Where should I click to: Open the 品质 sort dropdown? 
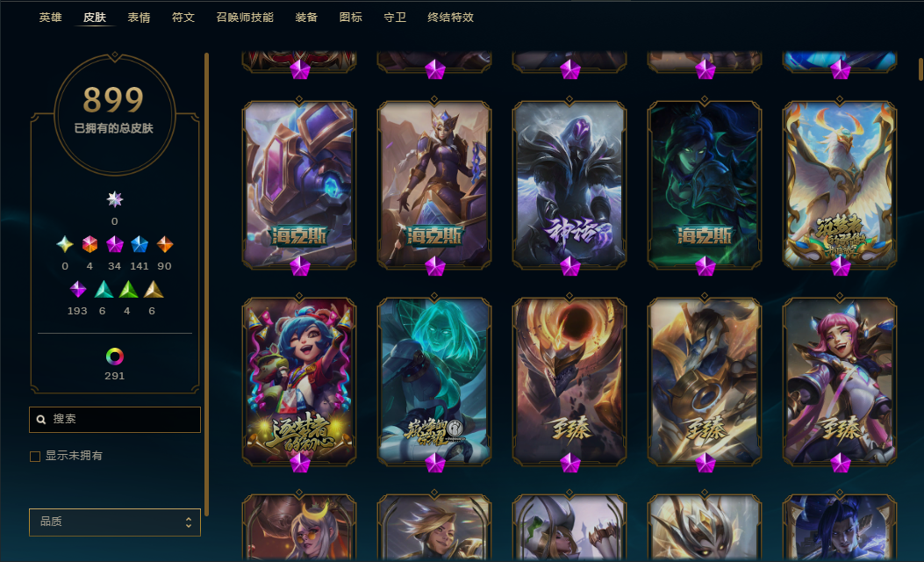(115, 522)
